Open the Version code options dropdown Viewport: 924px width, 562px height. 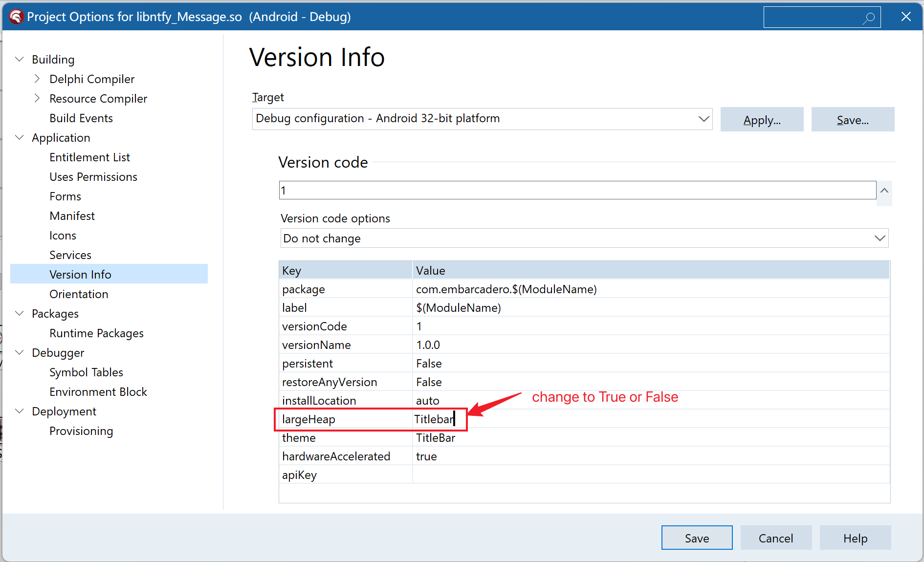click(879, 238)
